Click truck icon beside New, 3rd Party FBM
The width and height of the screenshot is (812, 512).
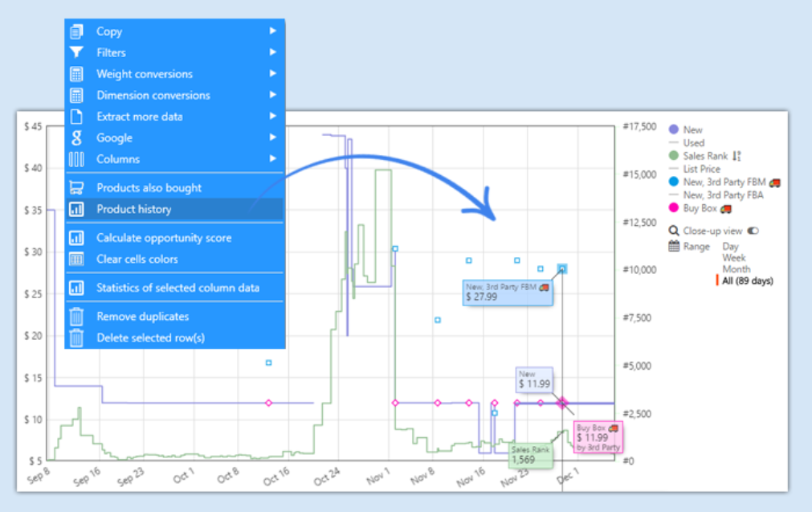coord(775,182)
